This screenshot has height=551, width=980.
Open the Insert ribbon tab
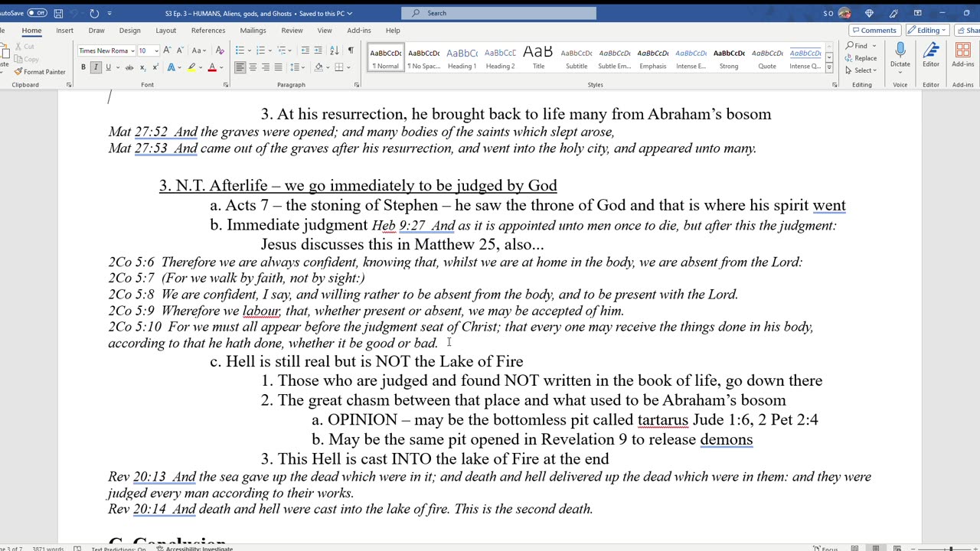pyautogui.click(x=64, y=31)
